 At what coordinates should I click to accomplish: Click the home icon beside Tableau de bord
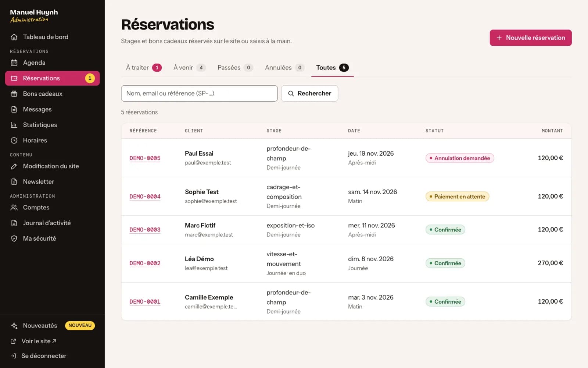[14, 37]
